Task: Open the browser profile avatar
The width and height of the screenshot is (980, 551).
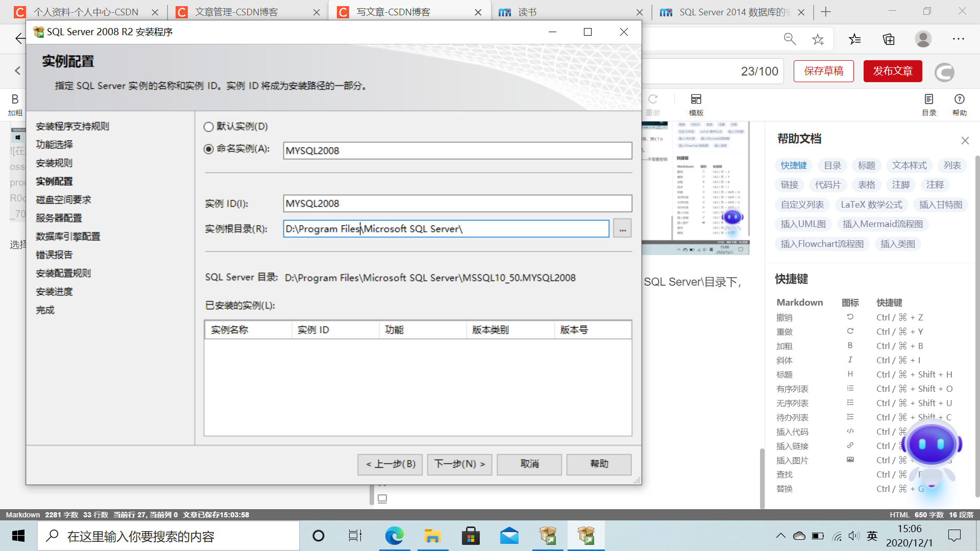Action: (x=923, y=39)
